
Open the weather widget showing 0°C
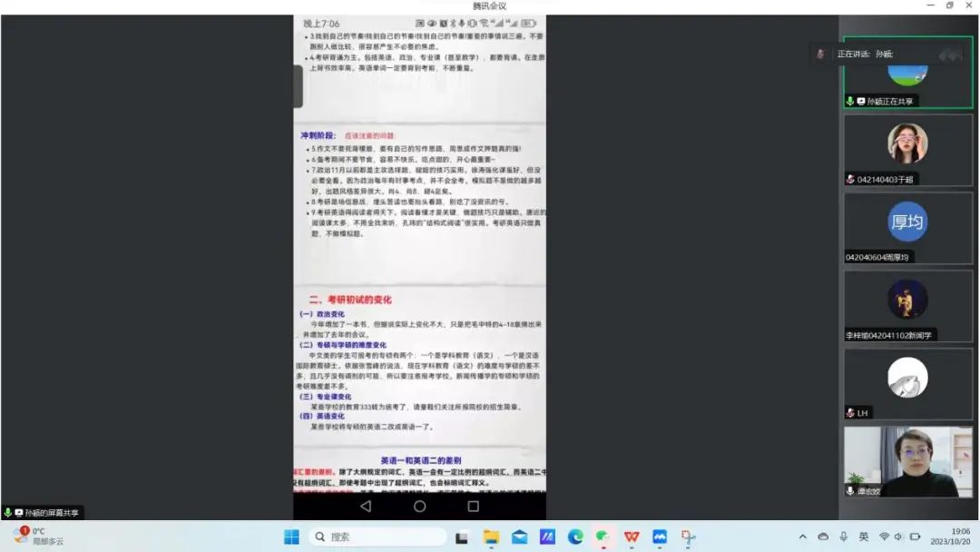(x=38, y=537)
